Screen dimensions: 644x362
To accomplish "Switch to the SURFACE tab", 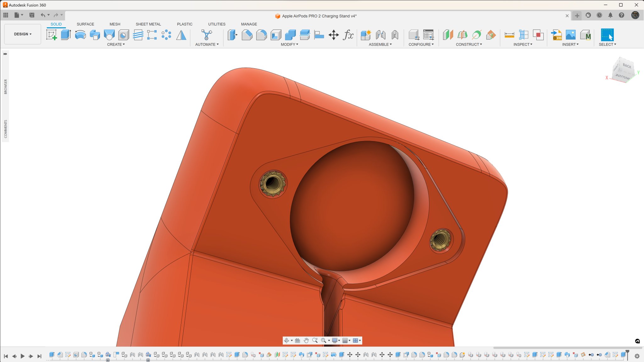I will coord(85,24).
